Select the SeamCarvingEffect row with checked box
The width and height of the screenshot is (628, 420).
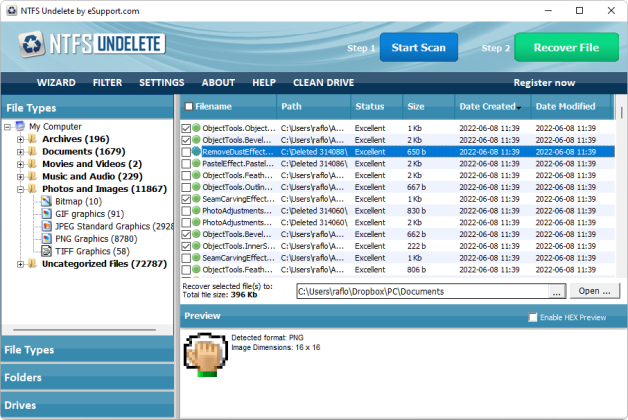pos(398,199)
